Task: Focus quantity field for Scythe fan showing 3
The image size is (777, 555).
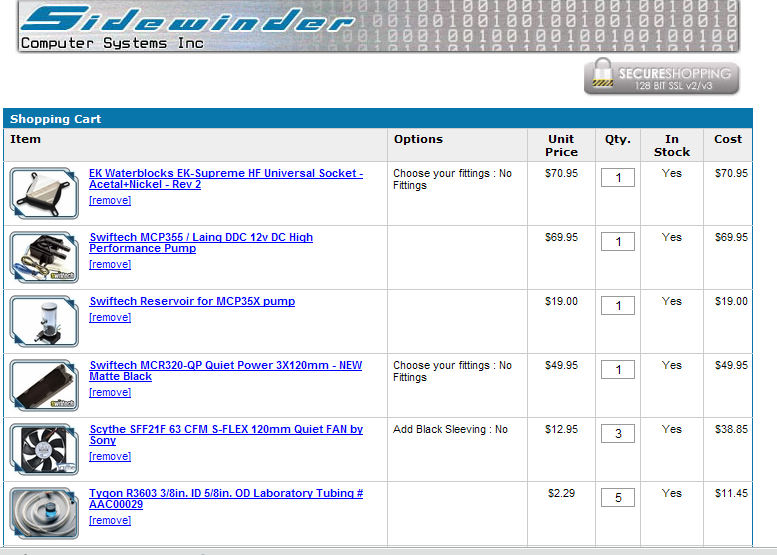Action: pyautogui.click(x=618, y=434)
